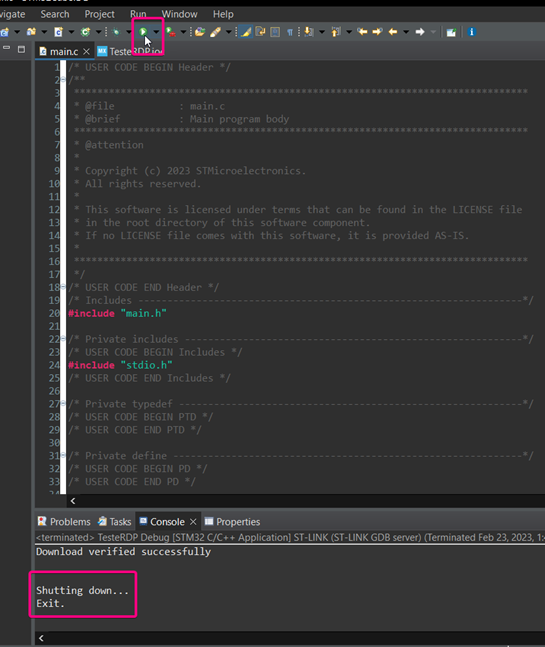The image size is (545, 647).
Task: Collapse the fold marker on line 22
Action: pos(63,339)
